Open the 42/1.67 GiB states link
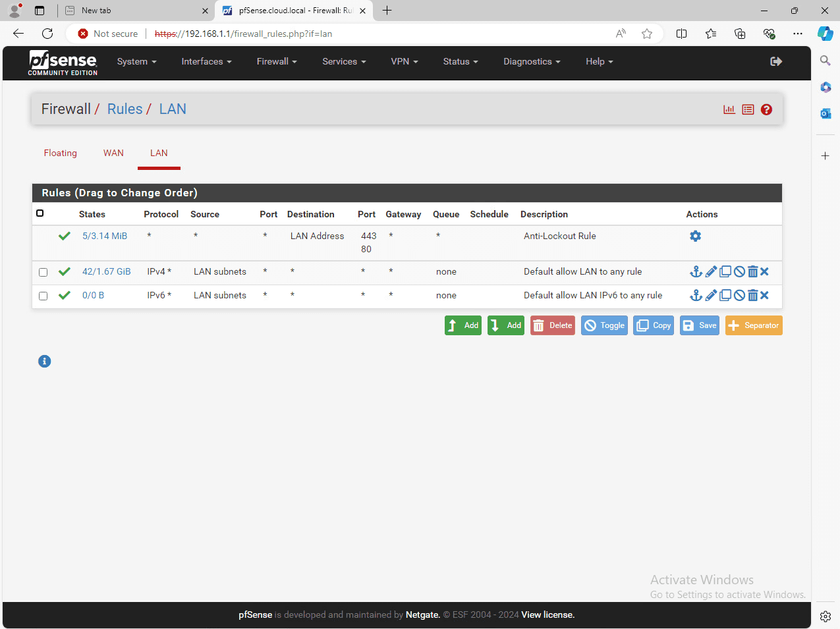This screenshot has width=840, height=629. tap(107, 271)
